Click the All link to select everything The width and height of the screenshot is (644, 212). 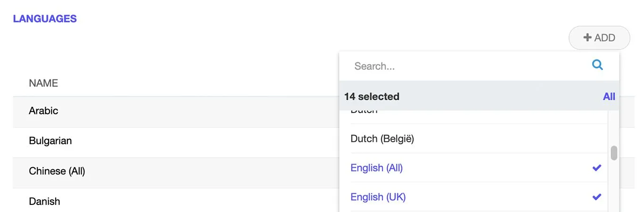[x=609, y=96]
